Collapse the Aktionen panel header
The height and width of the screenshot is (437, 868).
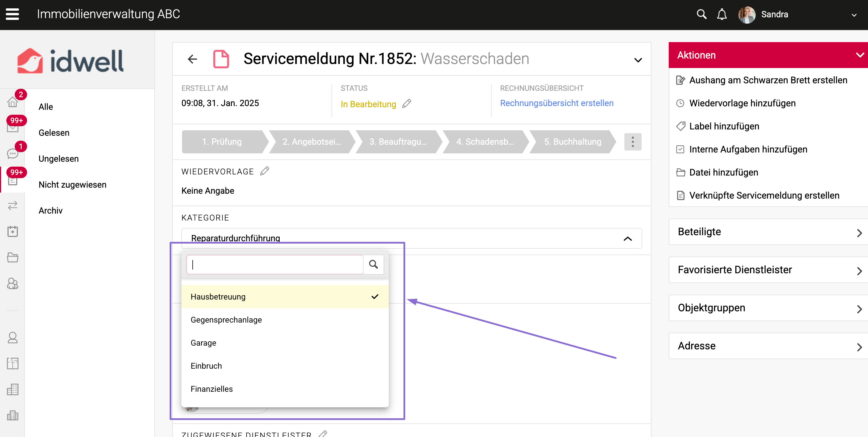pyautogui.click(x=859, y=55)
